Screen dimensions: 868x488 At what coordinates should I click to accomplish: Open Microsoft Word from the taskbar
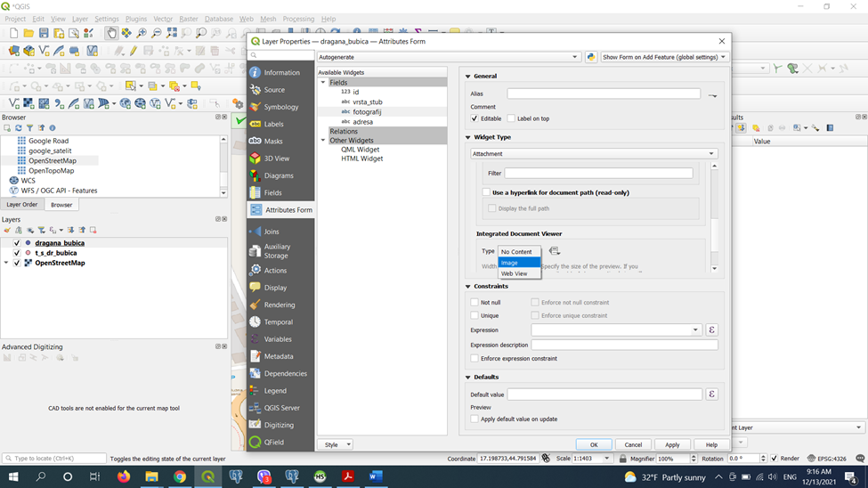tap(376, 476)
